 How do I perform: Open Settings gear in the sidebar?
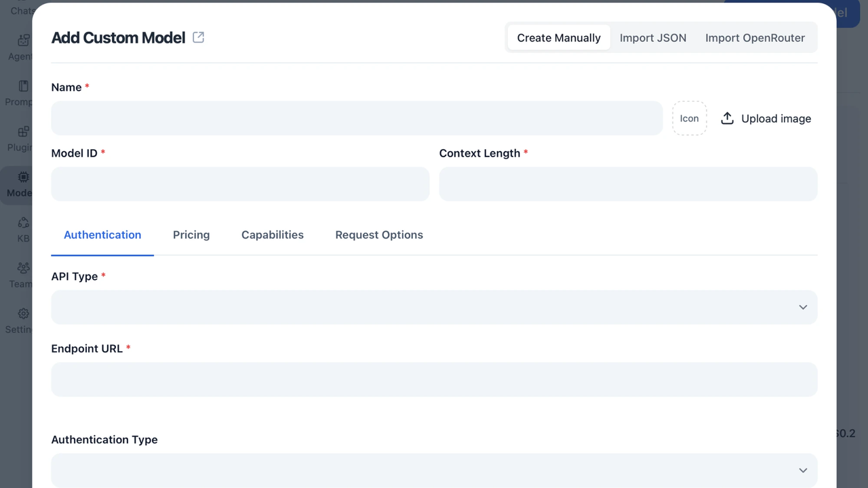(23, 313)
